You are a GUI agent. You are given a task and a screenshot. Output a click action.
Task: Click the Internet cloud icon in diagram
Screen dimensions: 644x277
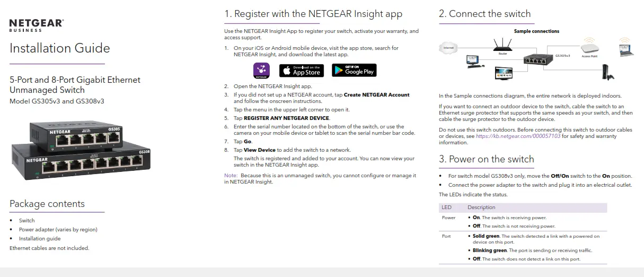coord(448,48)
